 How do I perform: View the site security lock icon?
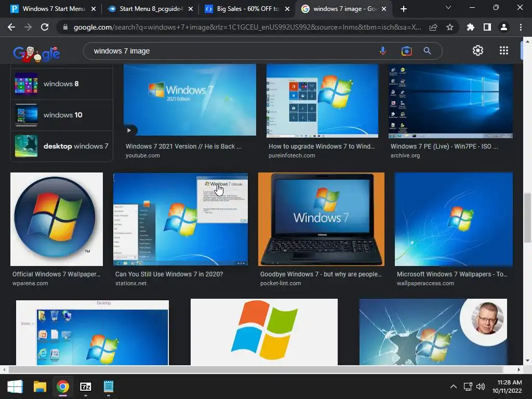65,27
